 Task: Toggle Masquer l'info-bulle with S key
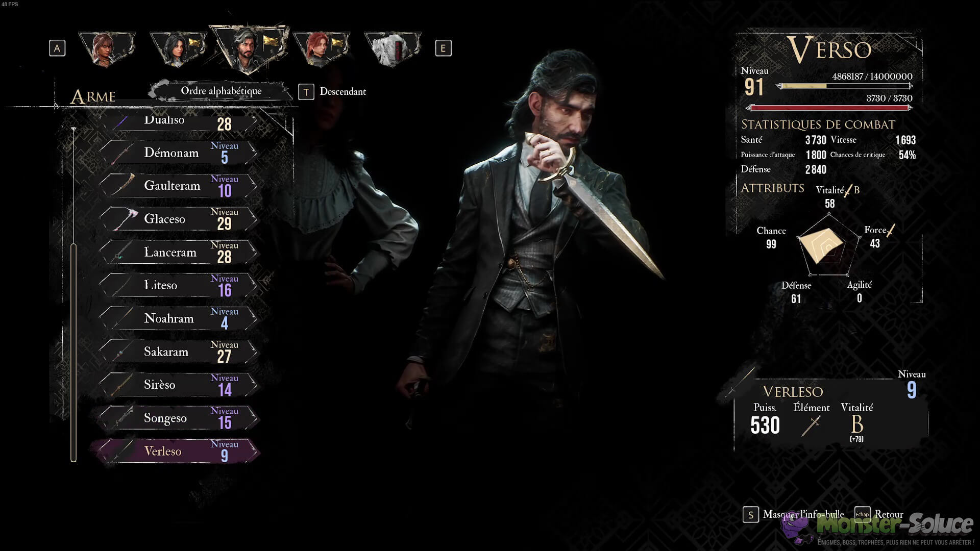[793, 514]
